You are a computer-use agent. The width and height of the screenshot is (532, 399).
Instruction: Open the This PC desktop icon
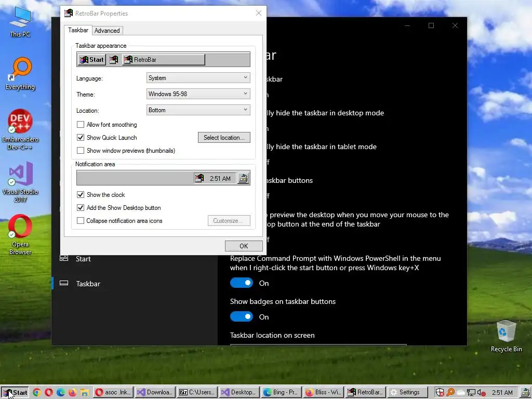[x=20, y=21]
